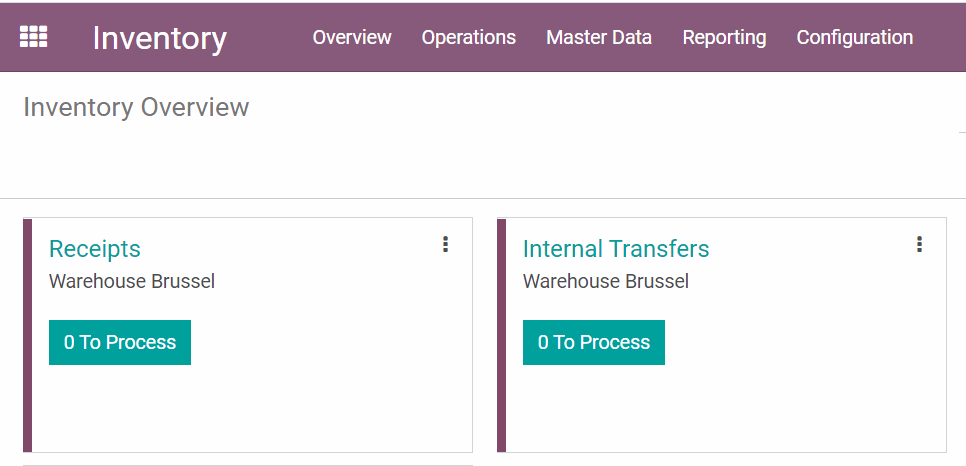
Task: Click Receipts "0 To Process" button
Action: 120,342
